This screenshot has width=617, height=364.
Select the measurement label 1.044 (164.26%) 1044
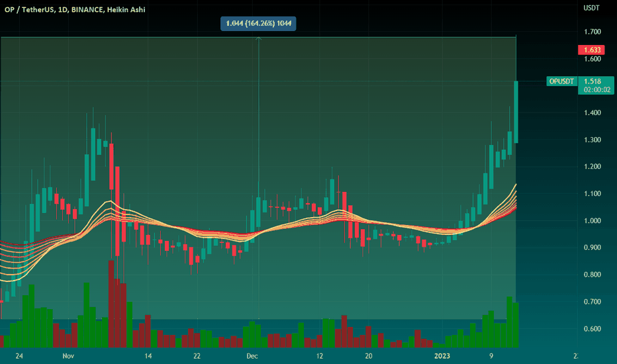pos(259,24)
